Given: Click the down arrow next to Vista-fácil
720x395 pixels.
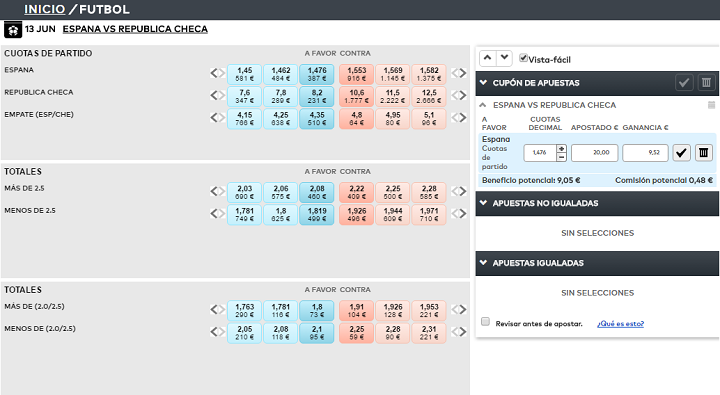Looking at the screenshot, I should [504, 58].
